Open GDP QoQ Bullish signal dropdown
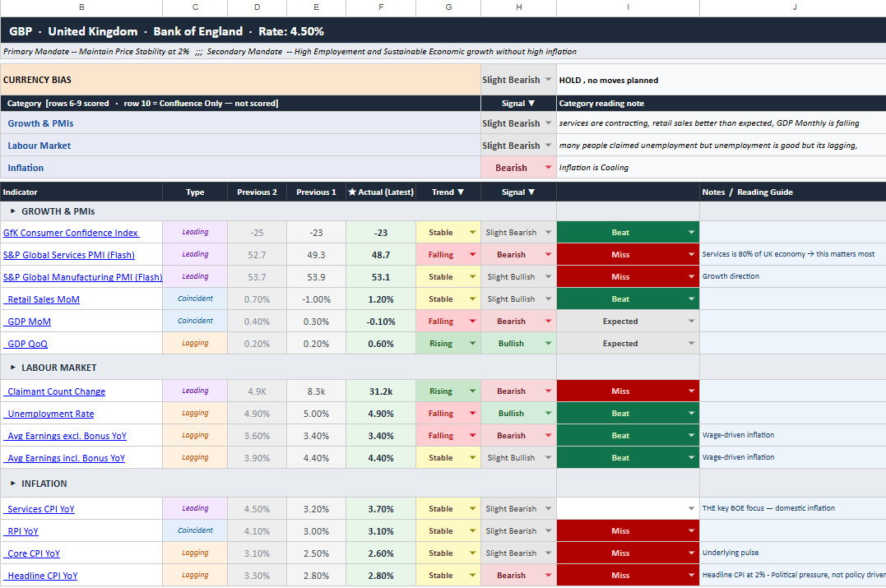886x588 pixels. (548, 343)
